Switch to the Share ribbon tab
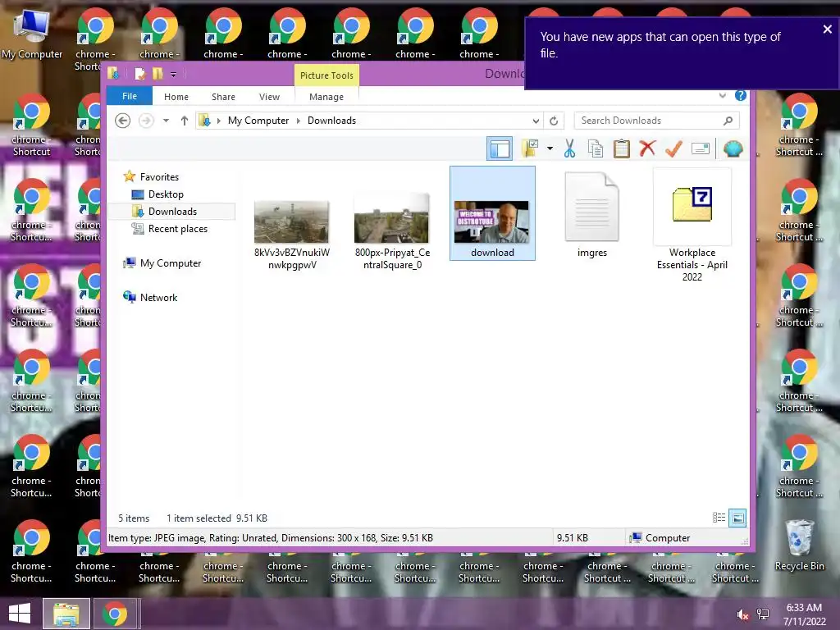840x630 pixels. (x=223, y=97)
